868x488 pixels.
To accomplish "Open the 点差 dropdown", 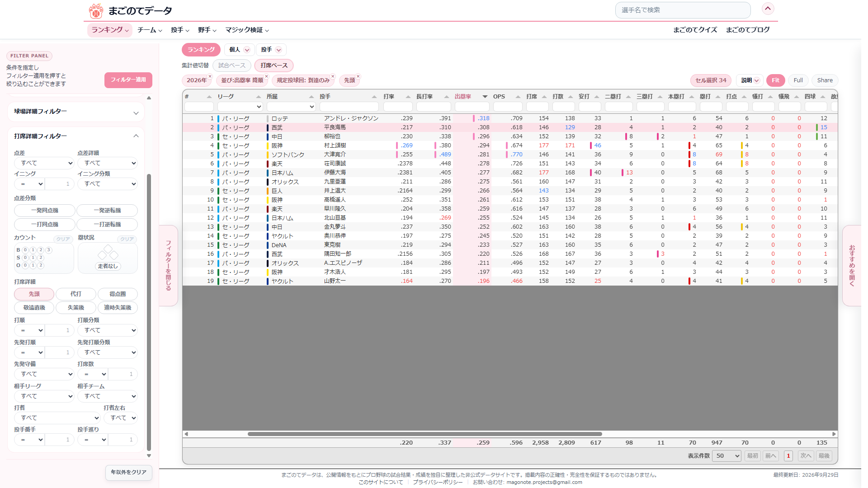I will (x=44, y=163).
